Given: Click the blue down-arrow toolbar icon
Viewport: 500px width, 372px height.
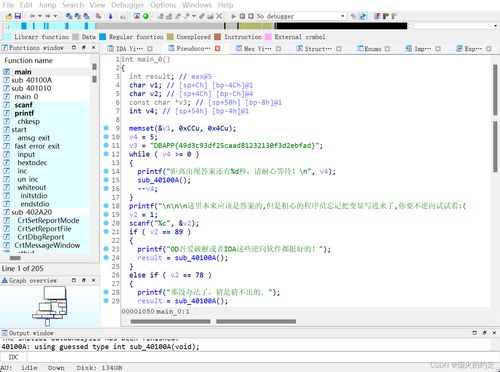Looking at the screenshot, I should coord(111,16).
